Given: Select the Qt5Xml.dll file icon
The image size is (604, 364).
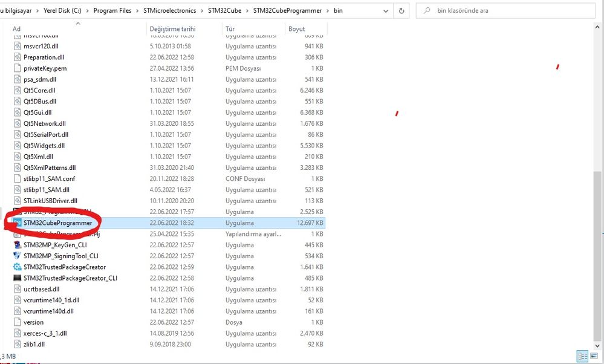Looking at the screenshot, I should (x=17, y=157).
